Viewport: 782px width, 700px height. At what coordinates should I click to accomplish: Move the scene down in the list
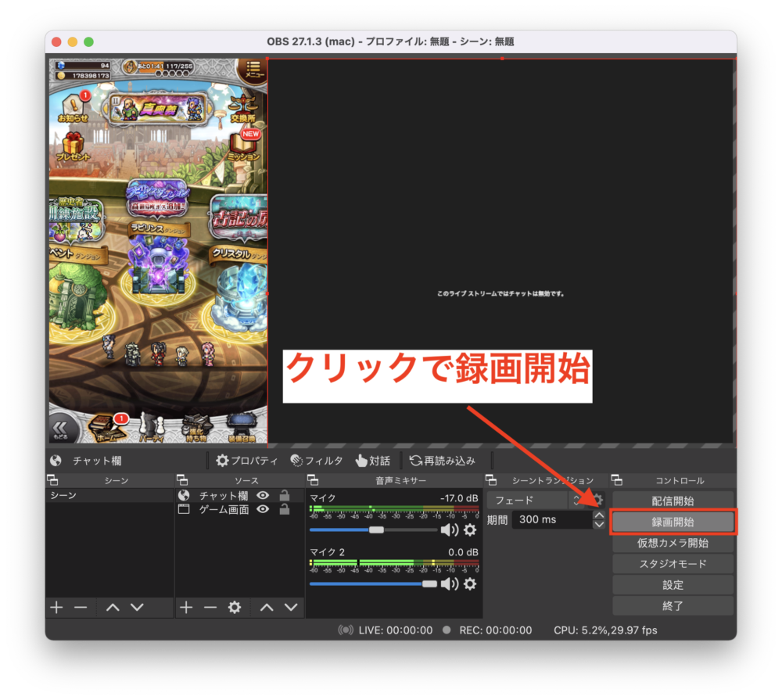click(x=137, y=607)
